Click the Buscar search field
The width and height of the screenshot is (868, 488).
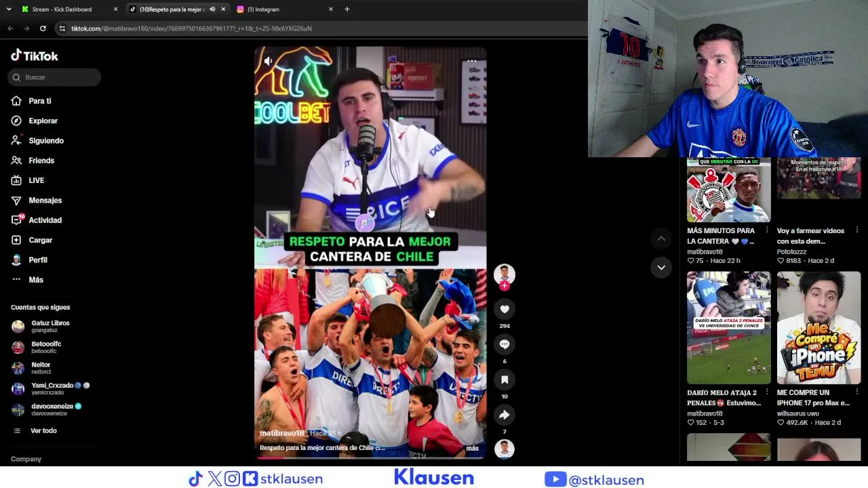tap(54, 77)
